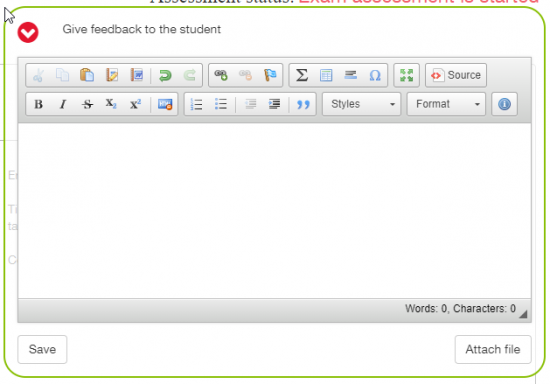
Task: Select Paste from Word icon
Action: [x=136, y=75]
